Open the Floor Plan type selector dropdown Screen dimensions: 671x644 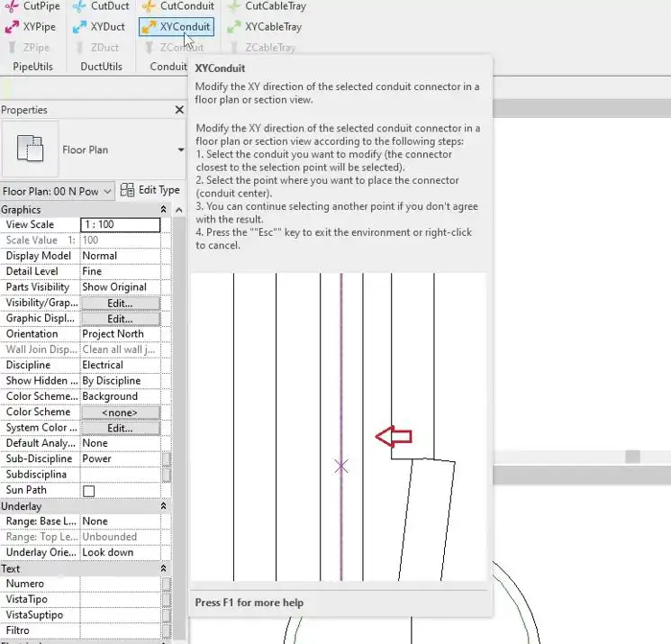(x=181, y=150)
